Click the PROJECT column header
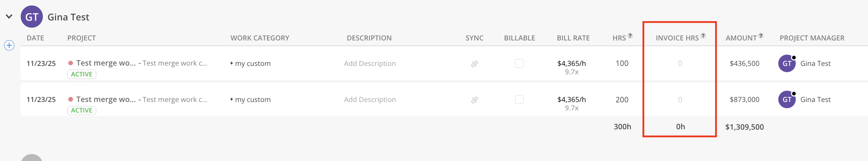This screenshot has height=161, width=868. tap(81, 38)
